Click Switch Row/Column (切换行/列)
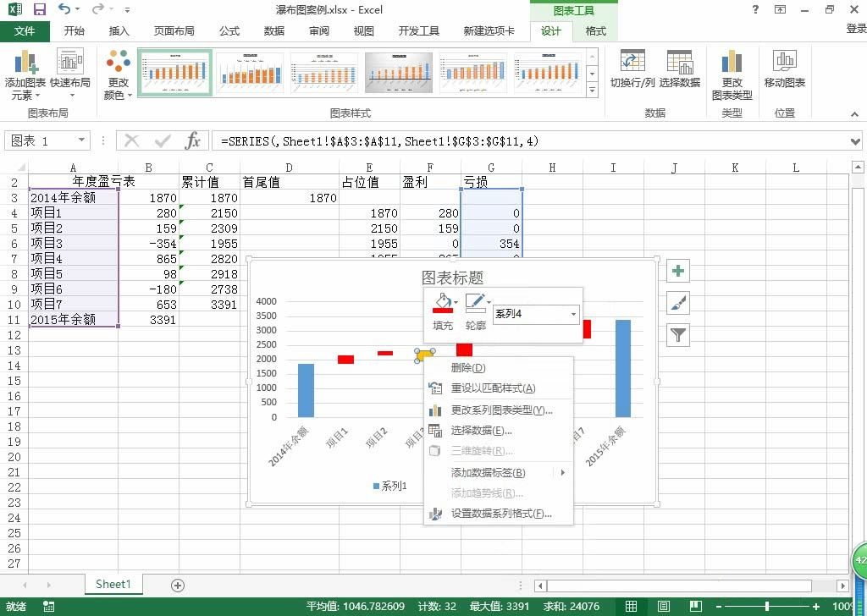Viewport: 867px width, 616px height. pos(632,69)
